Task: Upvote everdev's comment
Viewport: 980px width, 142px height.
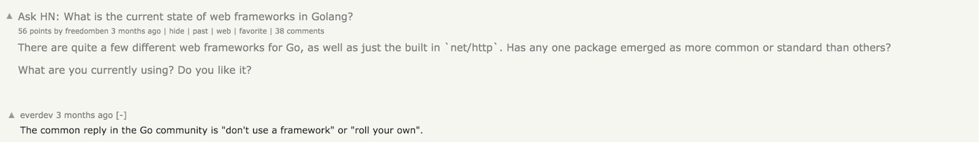Action: coord(12,115)
